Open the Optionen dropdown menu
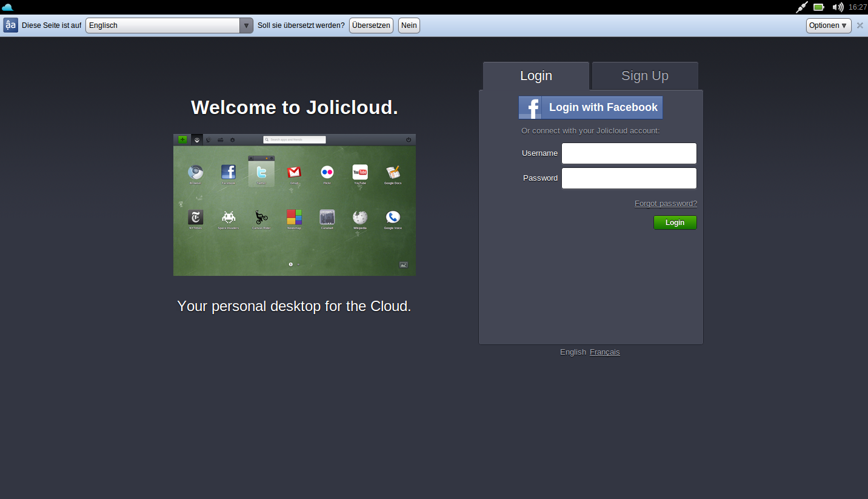 click(x=829, y=25)
